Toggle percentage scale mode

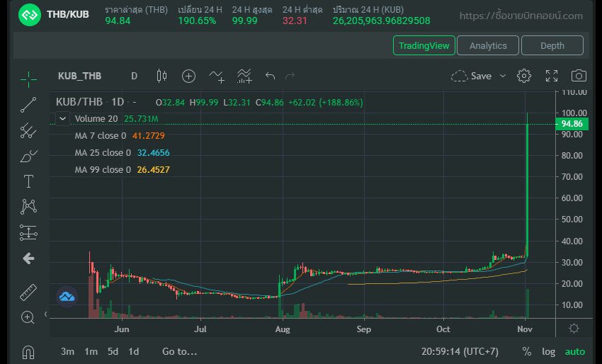coord(527,351)
